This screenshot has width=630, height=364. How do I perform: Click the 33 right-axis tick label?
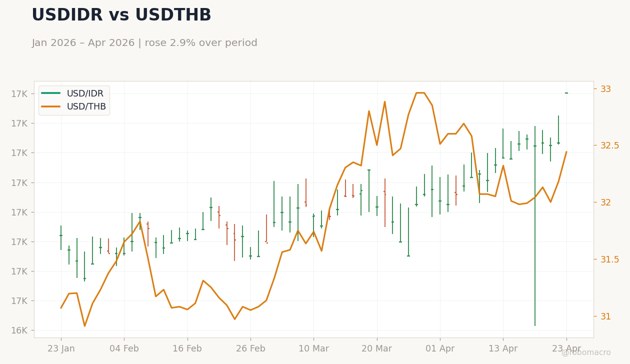pos(605,88)
